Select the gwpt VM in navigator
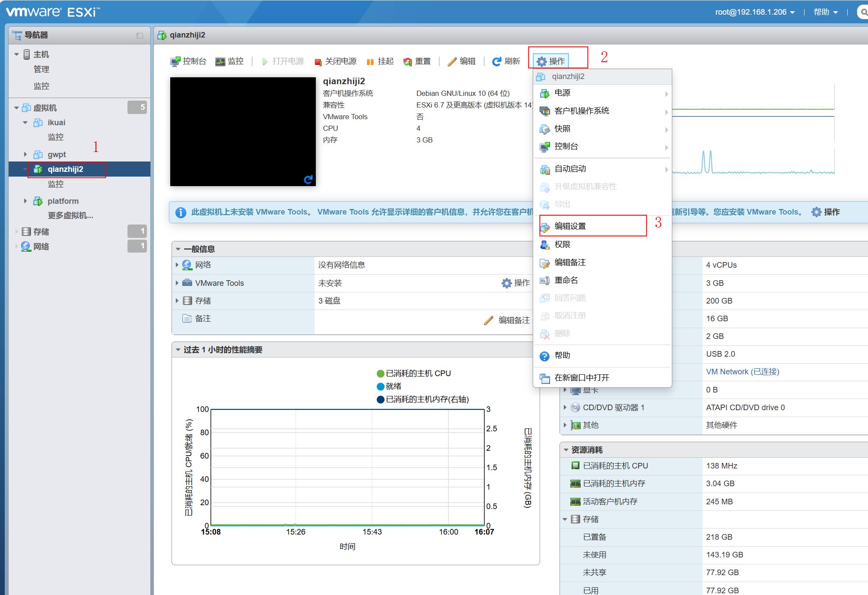 57,155
